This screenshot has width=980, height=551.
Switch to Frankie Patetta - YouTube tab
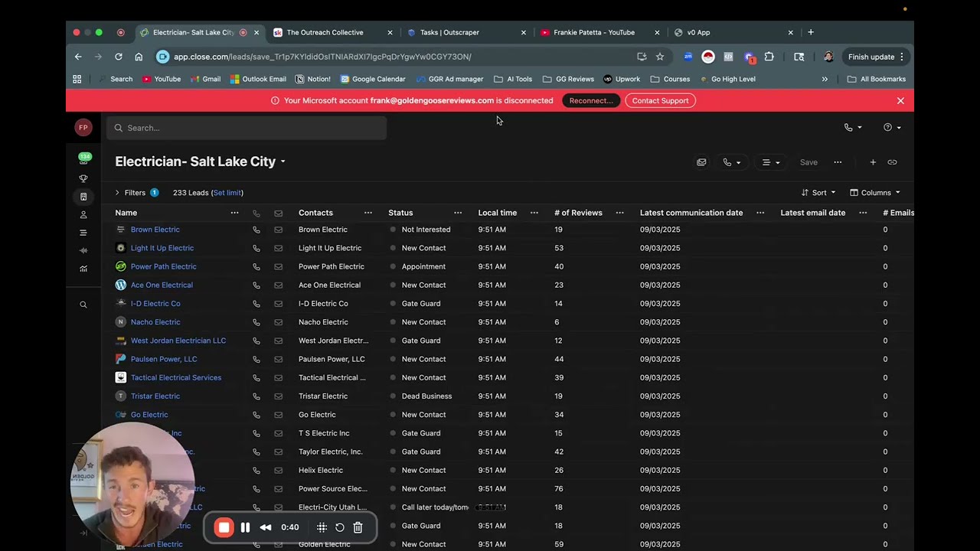(599, 33)
